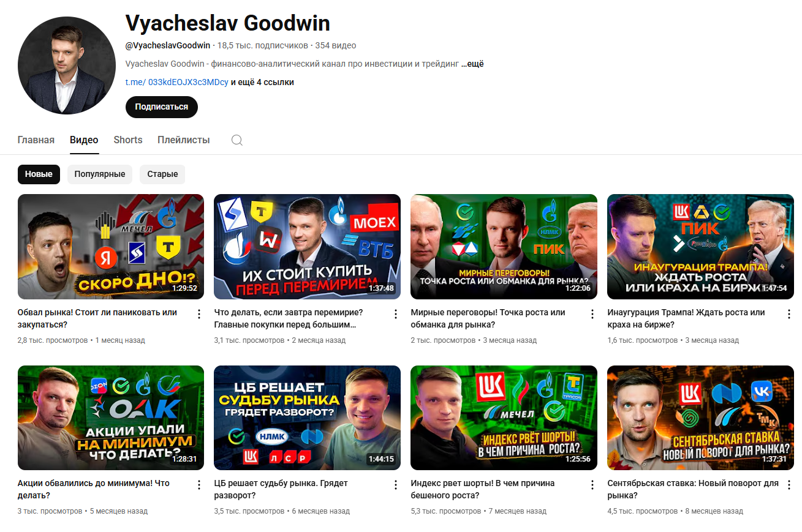The width and height of the screenshot is (802, 532).
Task: Switch to the Главная tab
Action: (36, 140)
